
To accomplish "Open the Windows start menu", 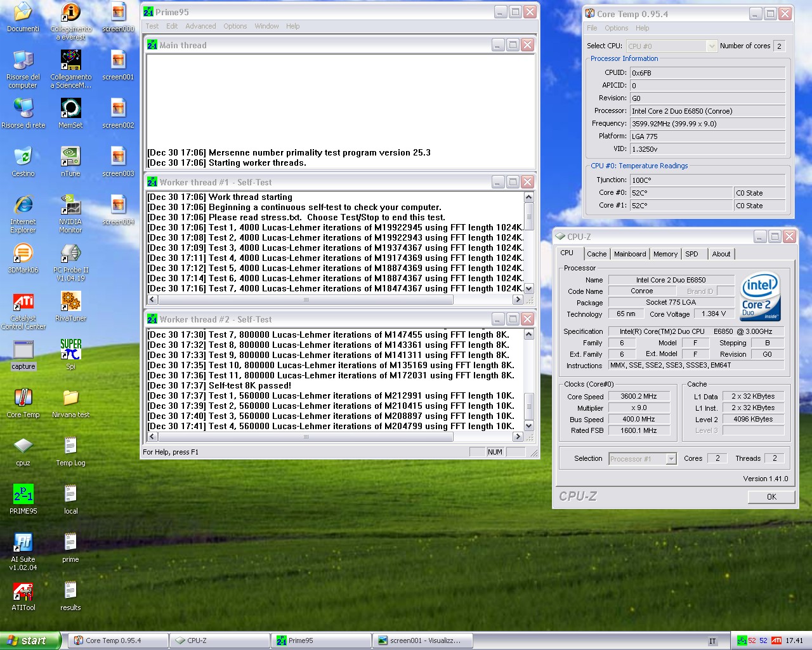I will tap(30, 640).
